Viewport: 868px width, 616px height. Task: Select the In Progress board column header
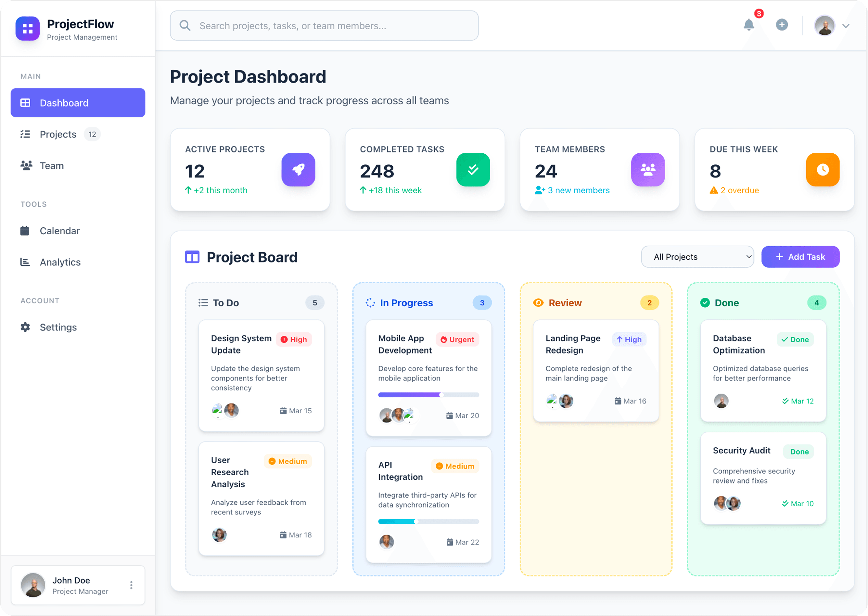[x=406, y=303]
